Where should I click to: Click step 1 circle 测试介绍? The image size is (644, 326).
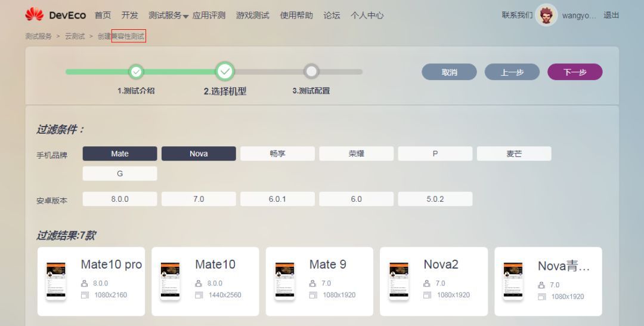[x=136, y=72]
